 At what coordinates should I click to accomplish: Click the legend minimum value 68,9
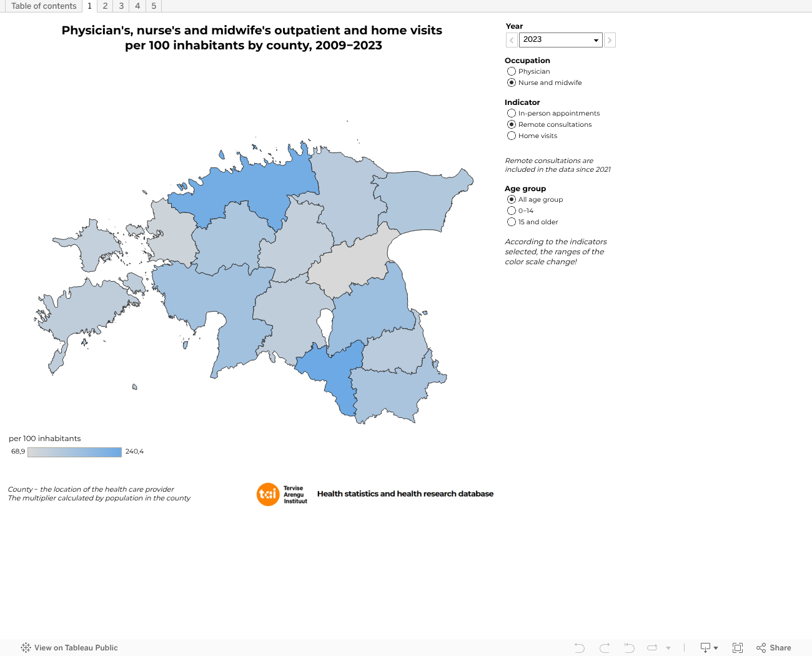click(18, 452)
